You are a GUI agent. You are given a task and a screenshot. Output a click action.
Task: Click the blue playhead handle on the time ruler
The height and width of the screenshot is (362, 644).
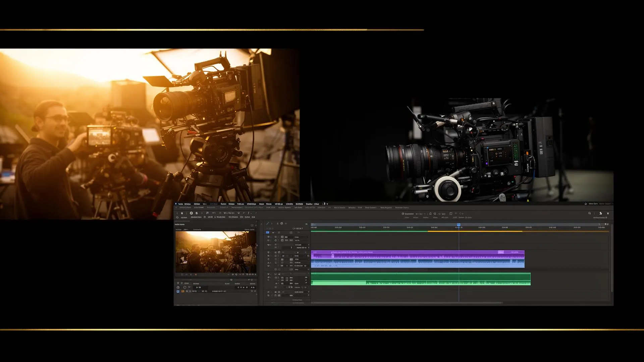(459, 224)
